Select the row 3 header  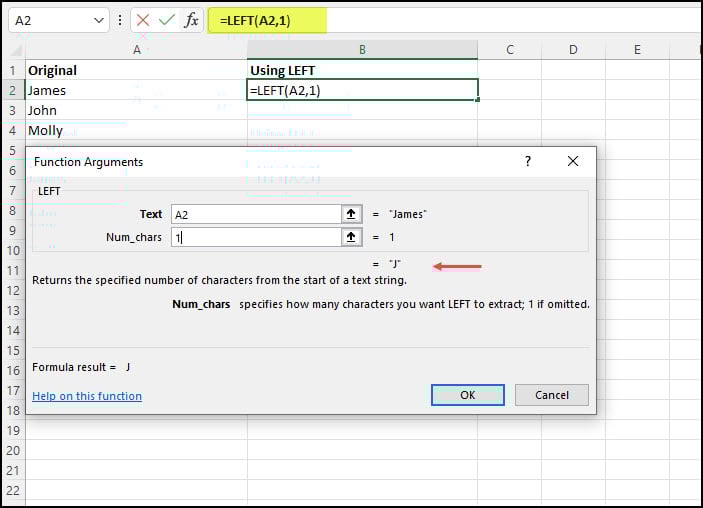pos(13,110)
